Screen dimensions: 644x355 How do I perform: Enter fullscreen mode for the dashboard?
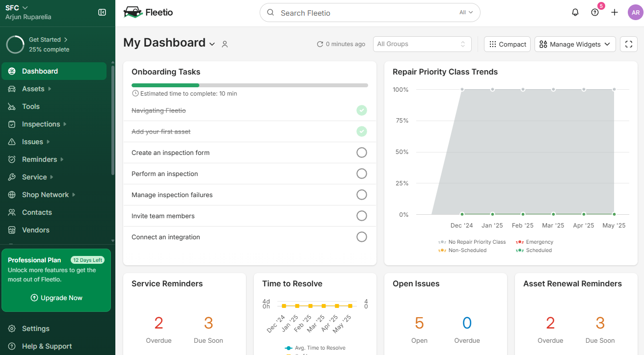(x=628, y=44)
